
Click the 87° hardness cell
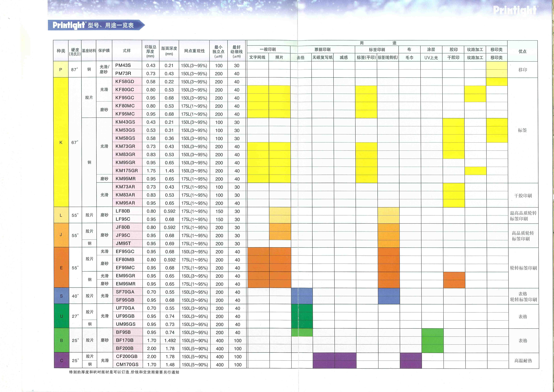coord(75,70)
